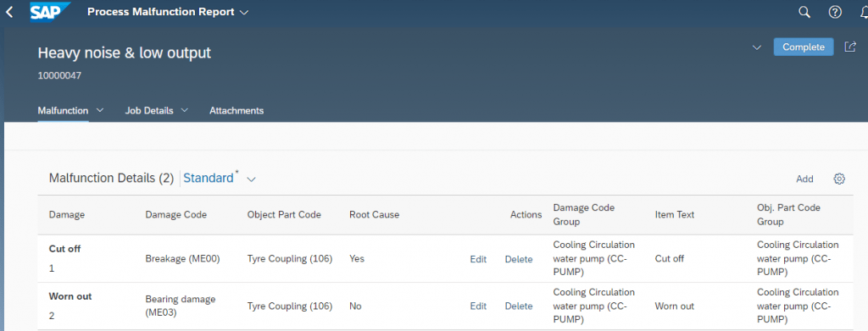Open notifications bell icon
This screenshot has height=331, width=868.
coord(864,12)
